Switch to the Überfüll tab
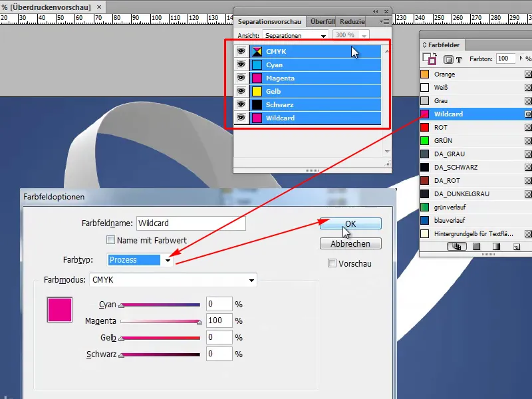The height and width of the screenshot is (399, 532). (x=322, y=21)
